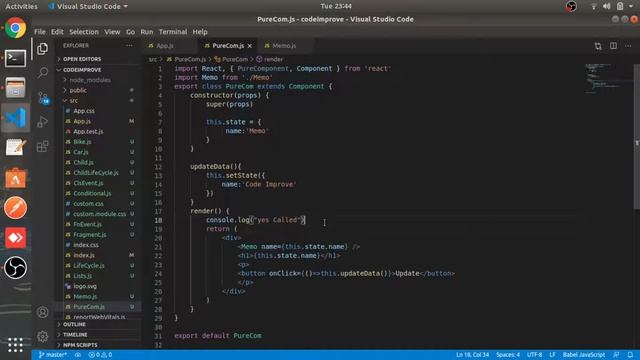Switch to the App.js editor tab

click(x=169, y=46)
